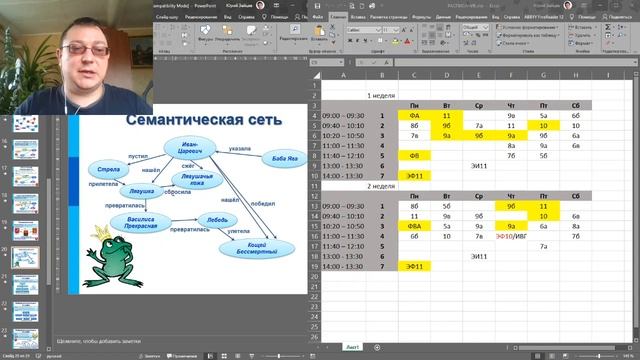640x360 pixels.
Task: Click the Excel Save icon in quick access
Action: point(317,6)
